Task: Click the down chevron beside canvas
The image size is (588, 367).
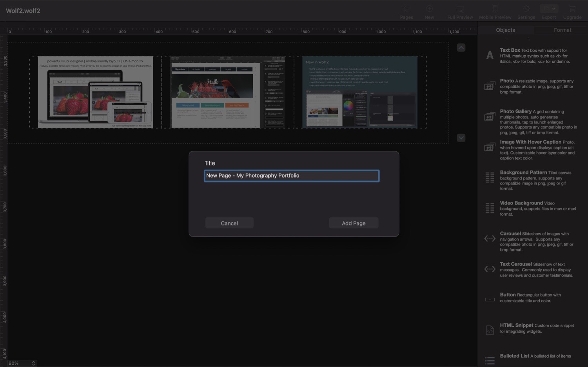Action: pyautogui.click(x=461, y=138)
